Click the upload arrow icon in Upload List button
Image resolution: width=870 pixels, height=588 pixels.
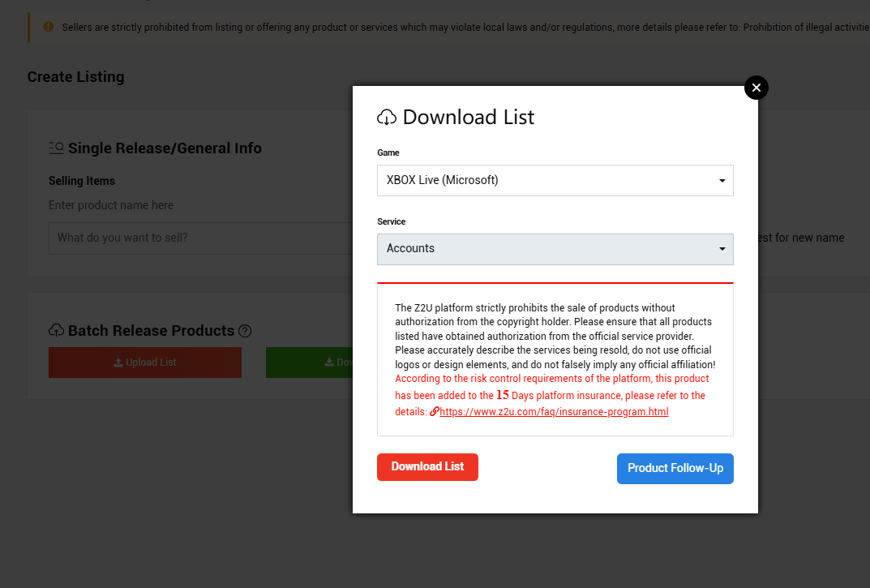pos(118,363)
